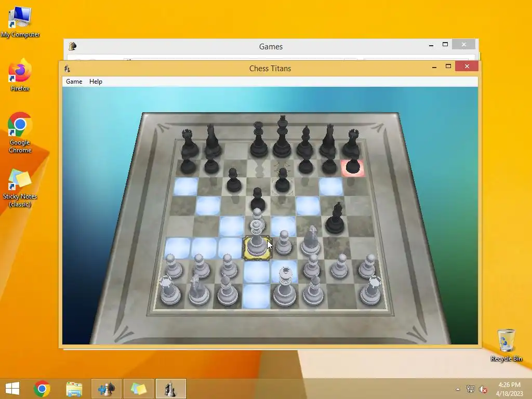The height and width of the screenshot is (399, 532).
Task: Minimize the Chess Titans window
Action: tap(434, 66)
